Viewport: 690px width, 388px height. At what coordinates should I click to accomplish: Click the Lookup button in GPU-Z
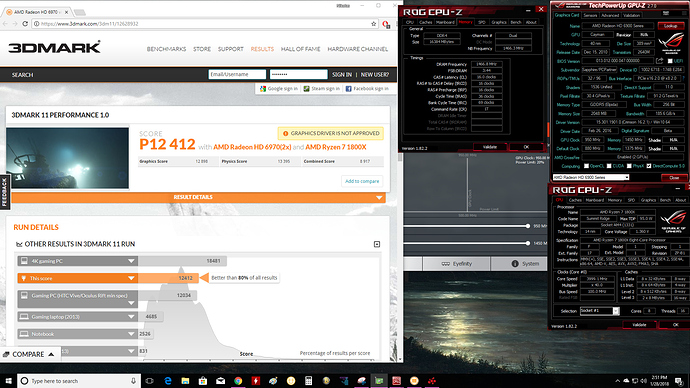pyautogui.click(x=670, y=26)
